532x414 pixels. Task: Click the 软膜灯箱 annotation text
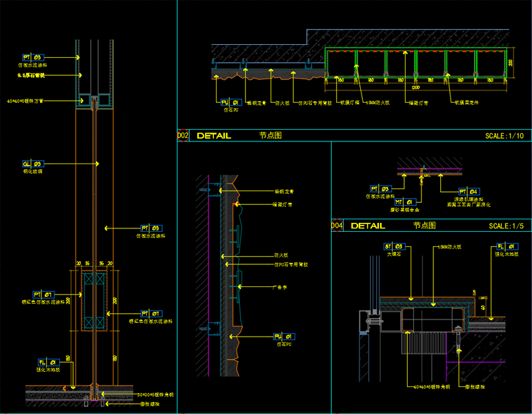(x=350, y=103)
